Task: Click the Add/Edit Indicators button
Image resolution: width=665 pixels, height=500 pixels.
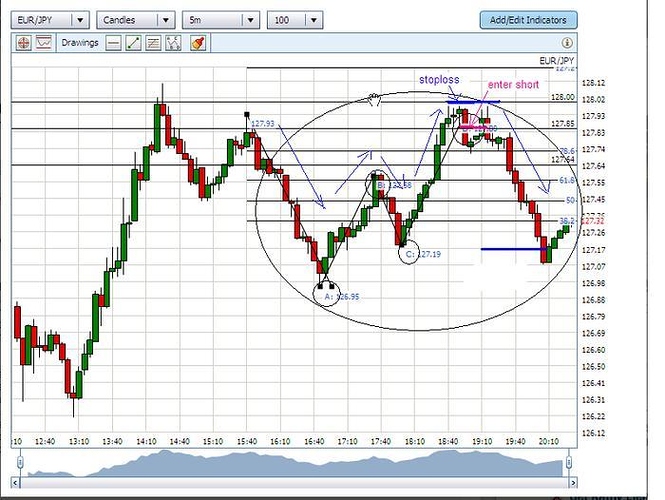Action: [528, 20]
